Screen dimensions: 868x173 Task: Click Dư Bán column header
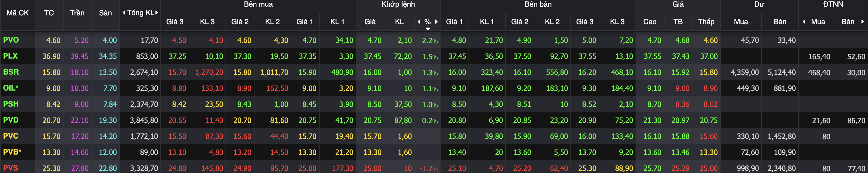click(x=780, y=22)
